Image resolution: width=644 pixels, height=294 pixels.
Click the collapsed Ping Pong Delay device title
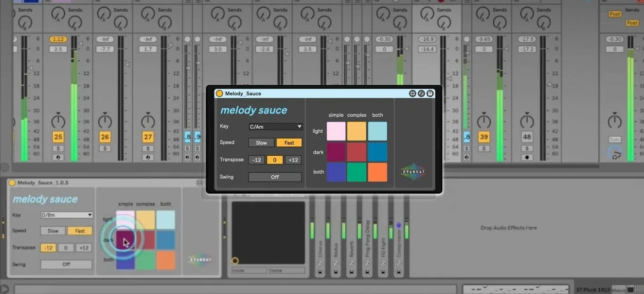click(367, 238)
